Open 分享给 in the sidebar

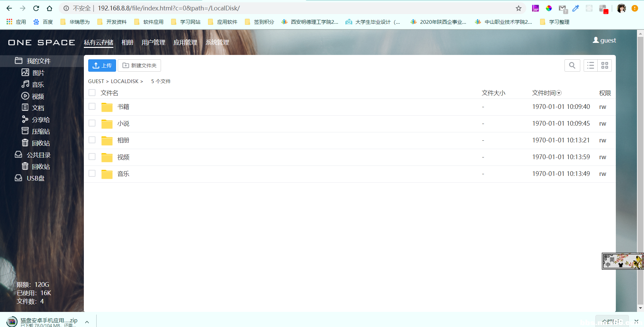36,120
